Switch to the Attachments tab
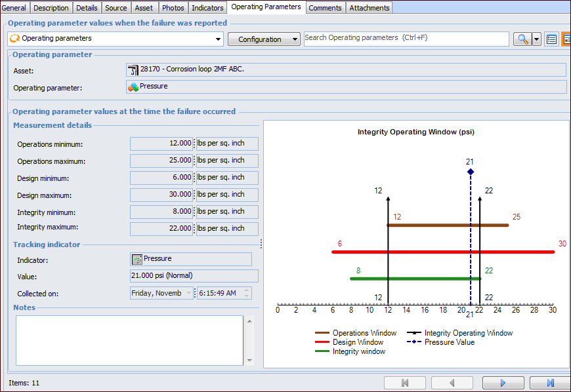This screenshot has height=392, width=571. [369, 8]
